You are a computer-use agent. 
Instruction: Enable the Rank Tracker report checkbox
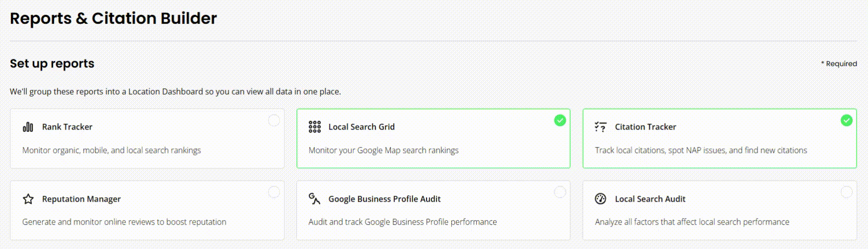pos(274,121)
